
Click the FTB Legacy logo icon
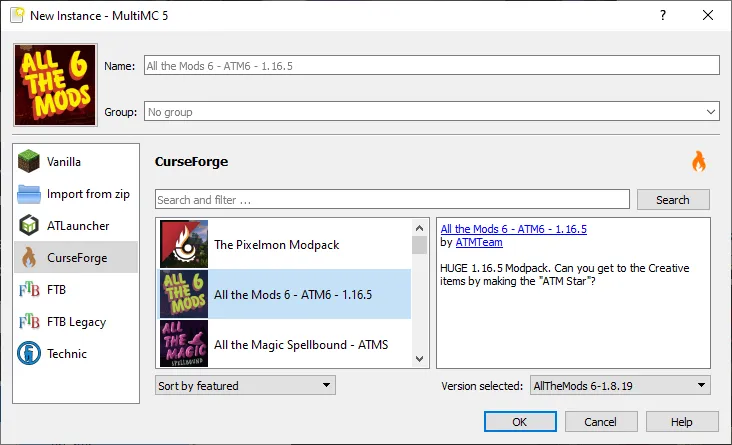pos(29,322)
